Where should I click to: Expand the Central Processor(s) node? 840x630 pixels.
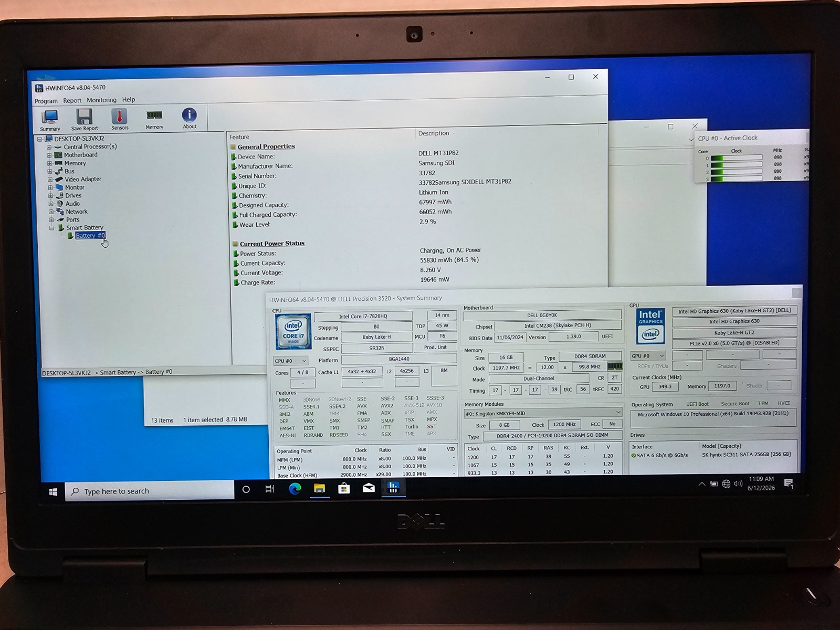click(x=49, y=147)
